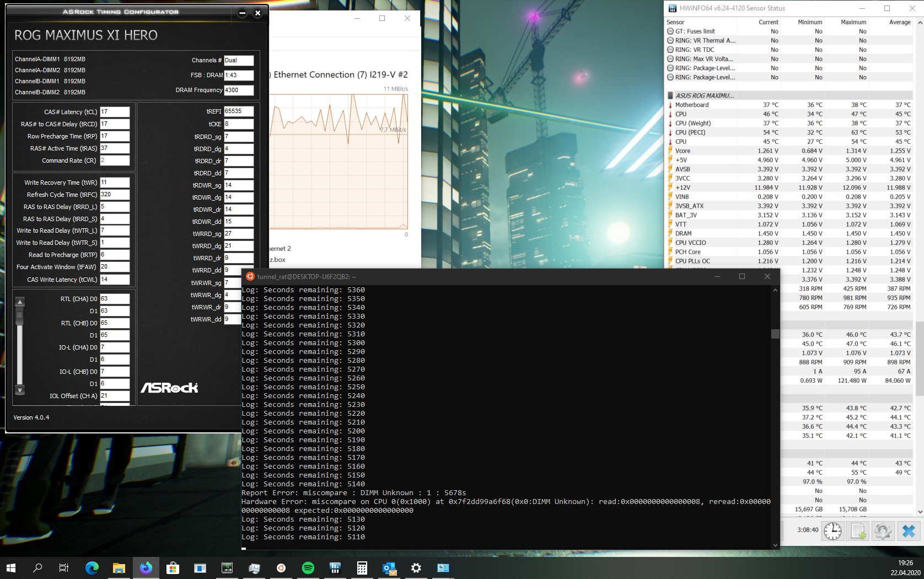This screenshot has height=579, width=924.
Task: Click the DRAM Frequency field
Action: point(239,90)
